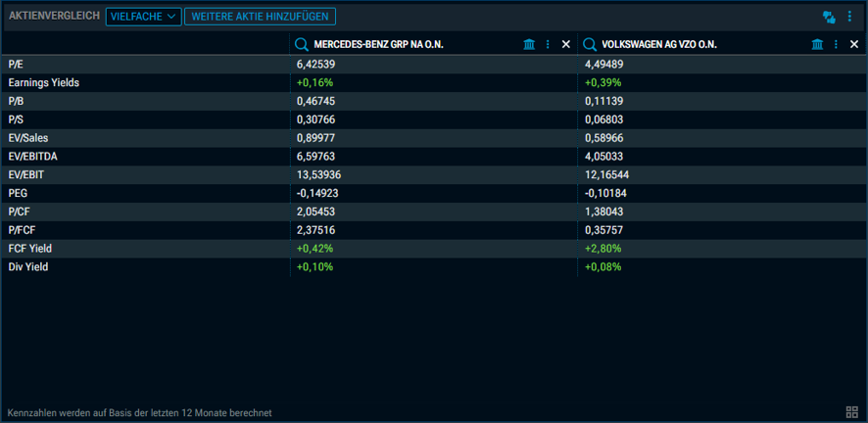Open the VIELFACHE dropdown
Screen dimensions: 868x423
coord(143,17)
